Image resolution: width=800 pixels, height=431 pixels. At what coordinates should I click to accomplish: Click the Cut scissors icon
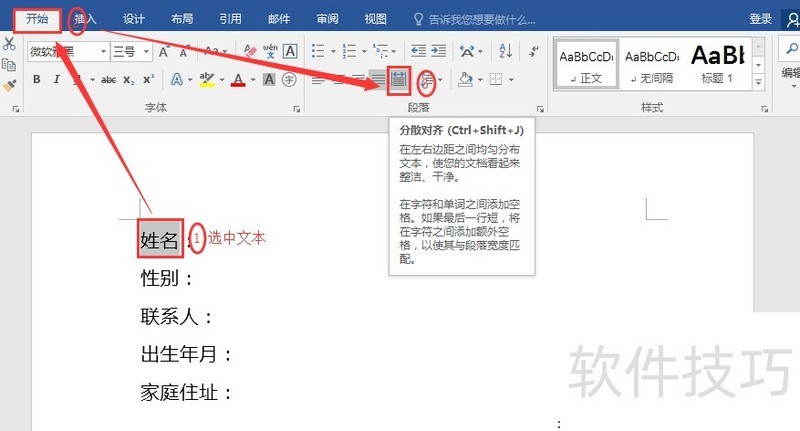pos(9,43)
